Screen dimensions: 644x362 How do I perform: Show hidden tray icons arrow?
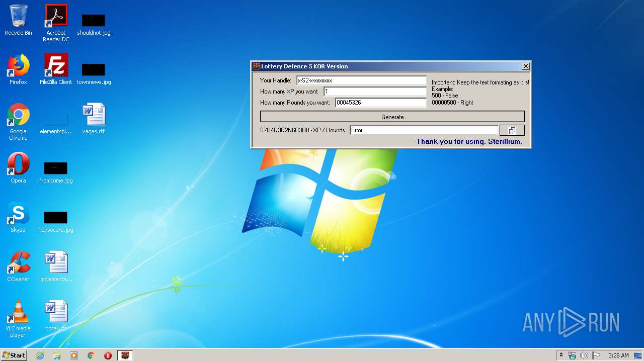coord(561,355)
